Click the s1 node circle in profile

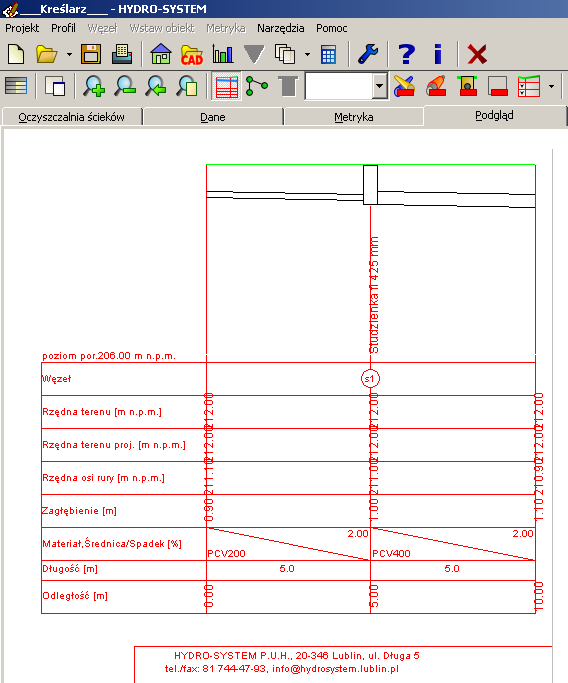370,379
